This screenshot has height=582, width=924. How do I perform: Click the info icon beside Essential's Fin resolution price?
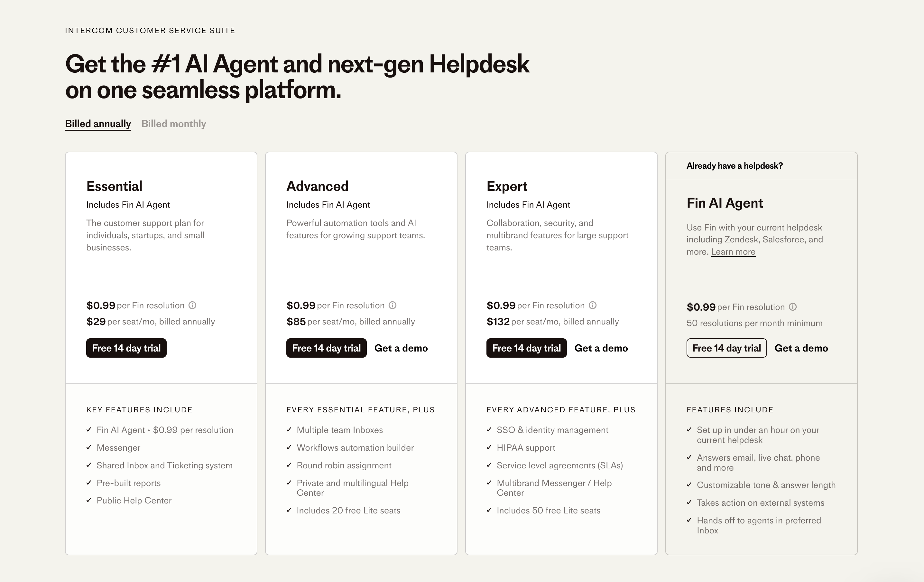click(193, 305)
